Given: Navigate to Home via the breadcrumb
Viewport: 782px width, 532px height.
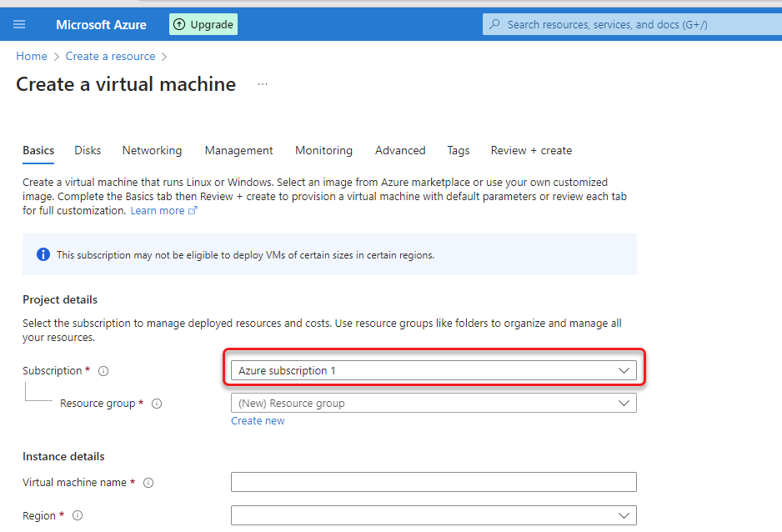Looking at the screenshot, I should point(32,56).
